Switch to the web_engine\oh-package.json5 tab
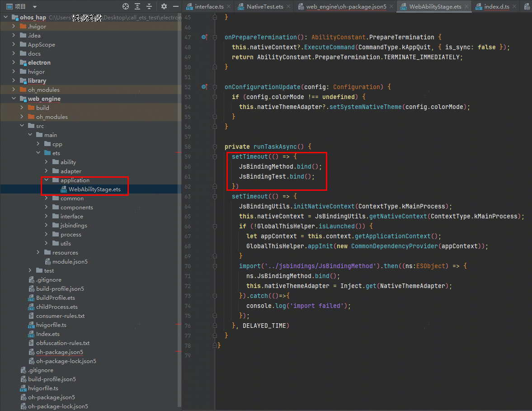Screen dimensions: 532x411 pos(346,6)
